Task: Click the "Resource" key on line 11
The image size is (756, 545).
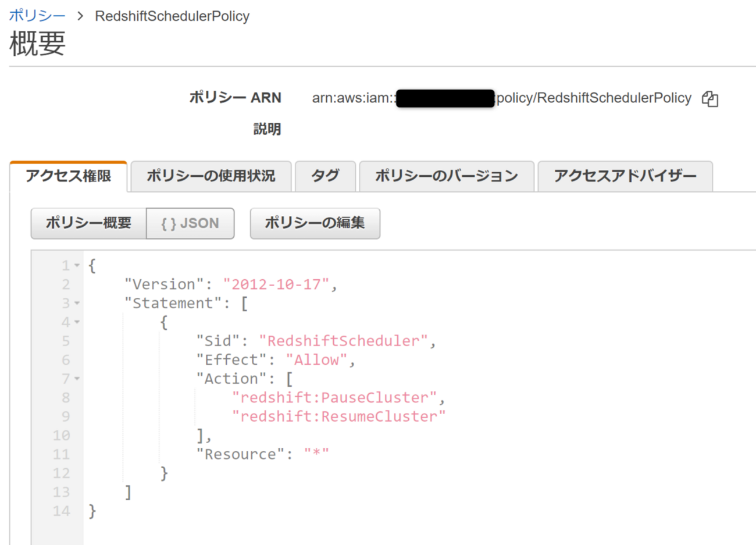Action: (240, 454)
